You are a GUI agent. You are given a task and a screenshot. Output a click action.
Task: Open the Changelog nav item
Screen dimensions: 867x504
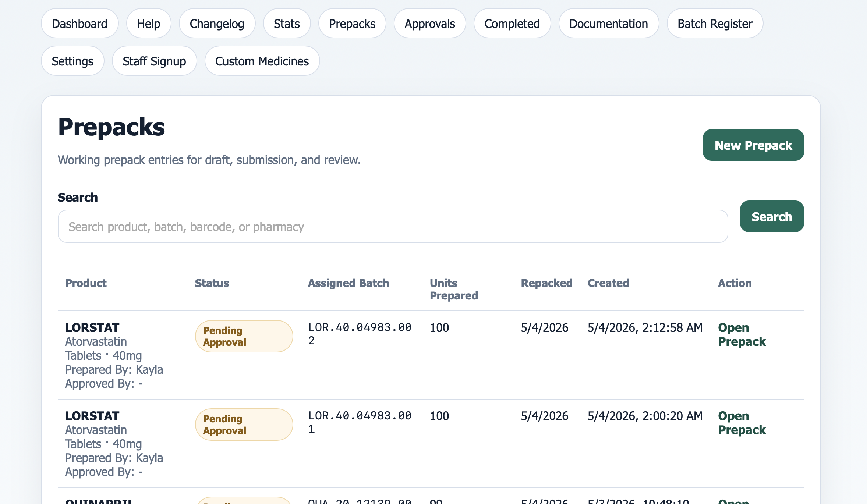217,24
